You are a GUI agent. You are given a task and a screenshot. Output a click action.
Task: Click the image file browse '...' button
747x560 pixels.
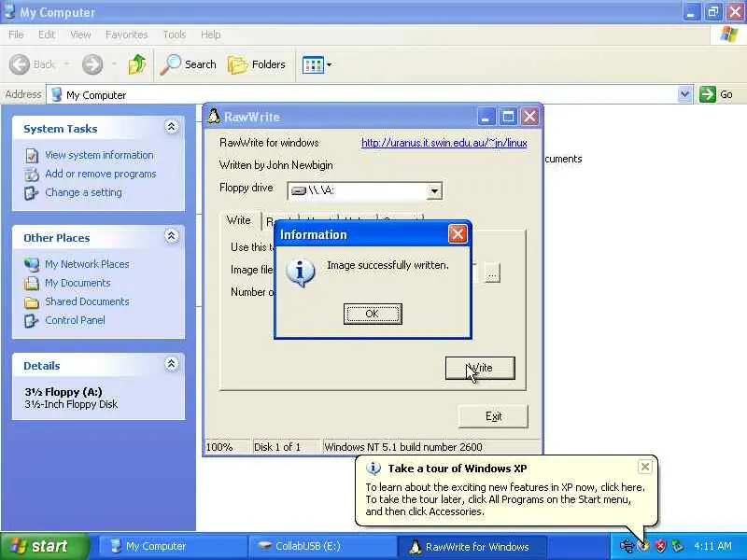492,273
